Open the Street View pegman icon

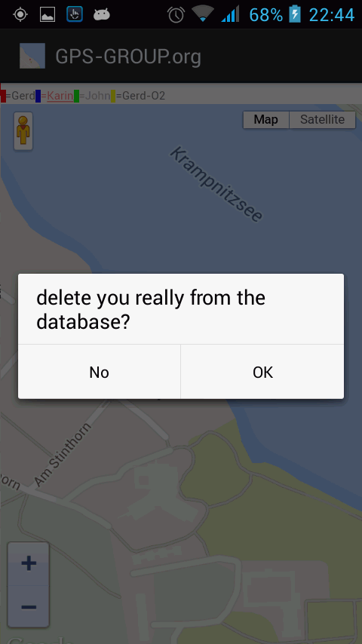click(23, 131)
